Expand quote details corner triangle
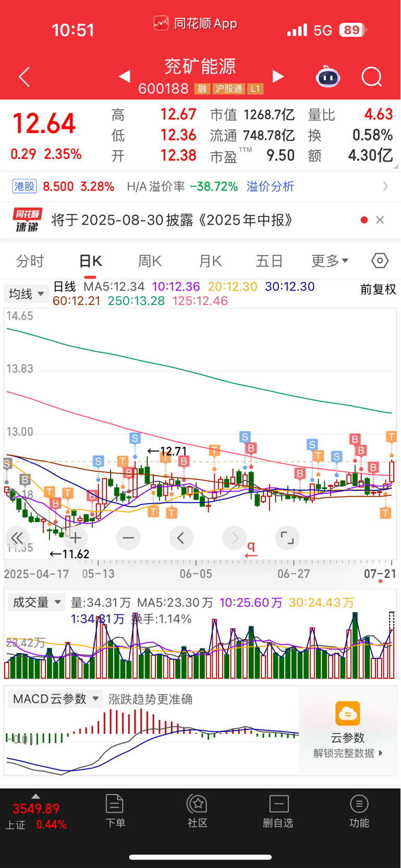 [396, 166]
